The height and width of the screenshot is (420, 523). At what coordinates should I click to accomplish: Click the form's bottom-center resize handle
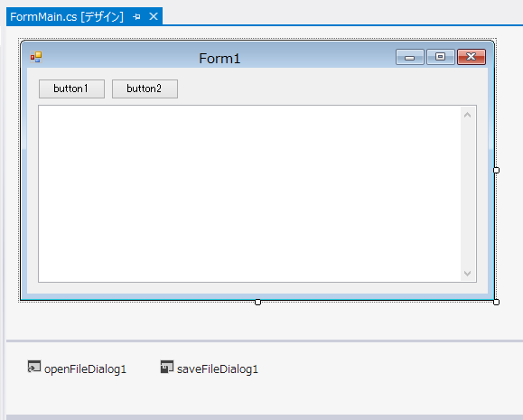(257, 302)
